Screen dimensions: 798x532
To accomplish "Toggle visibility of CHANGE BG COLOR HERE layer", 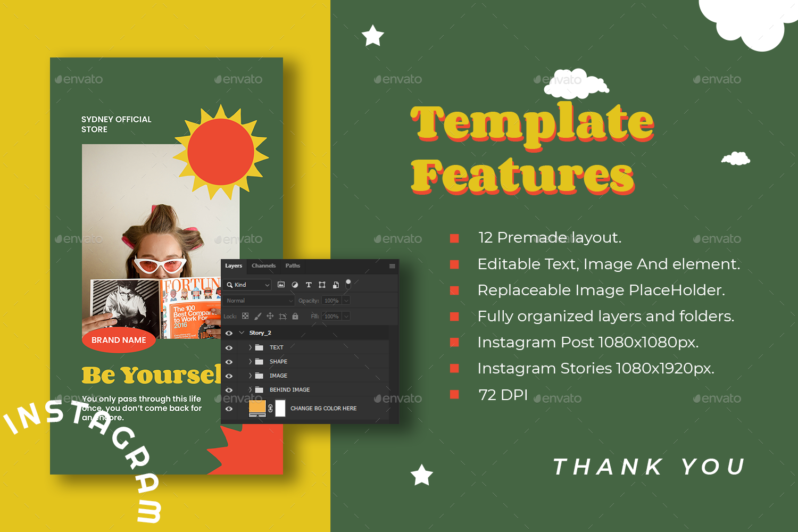I will (229, 409).
